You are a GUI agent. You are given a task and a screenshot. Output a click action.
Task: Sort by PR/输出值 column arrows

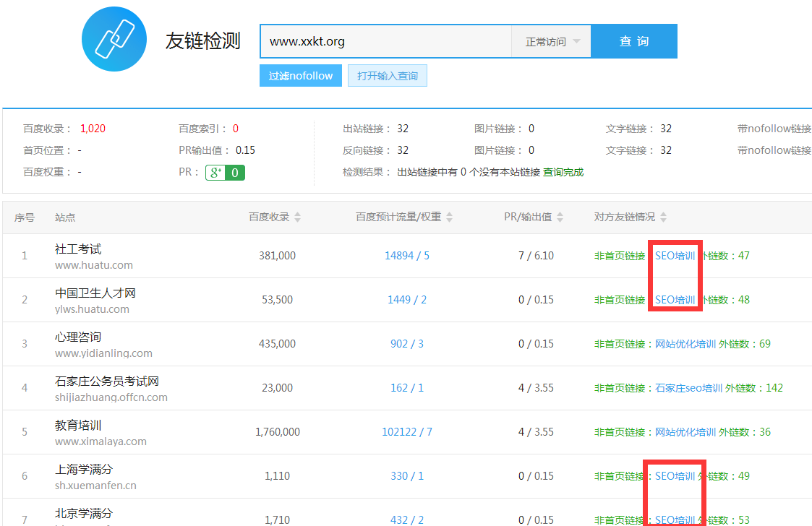point(560,217)
